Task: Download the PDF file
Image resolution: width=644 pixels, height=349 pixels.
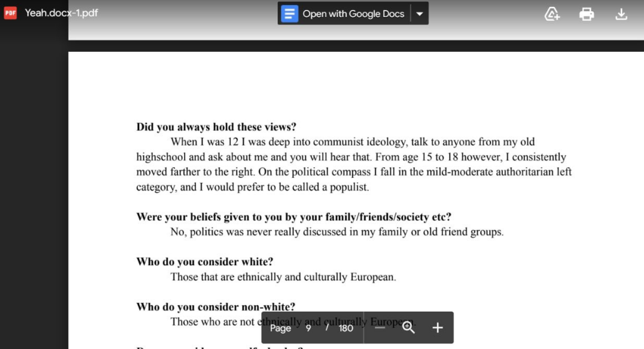Action: [x=621, y=14]
